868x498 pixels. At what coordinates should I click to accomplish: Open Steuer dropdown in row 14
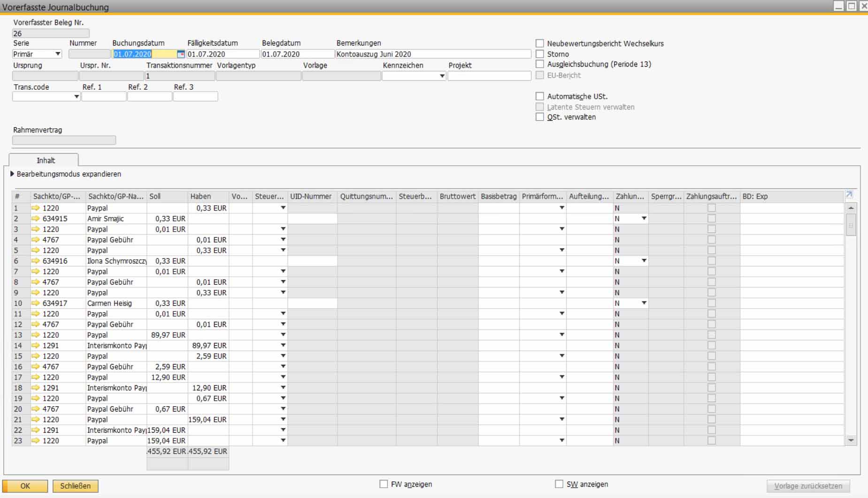pyautogui.click(x=283, y=345)
